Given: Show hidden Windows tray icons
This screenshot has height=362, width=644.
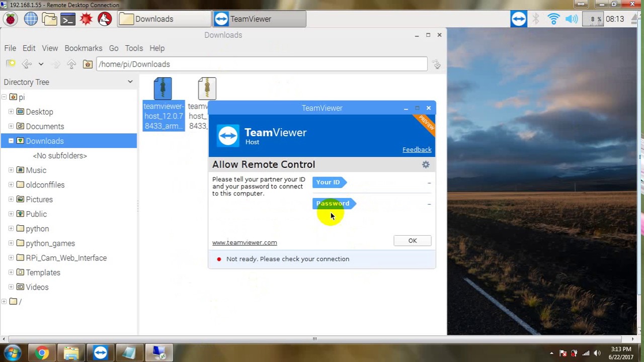Looking at the screenshot, I should pyautogui.click(x=552, y=353).
